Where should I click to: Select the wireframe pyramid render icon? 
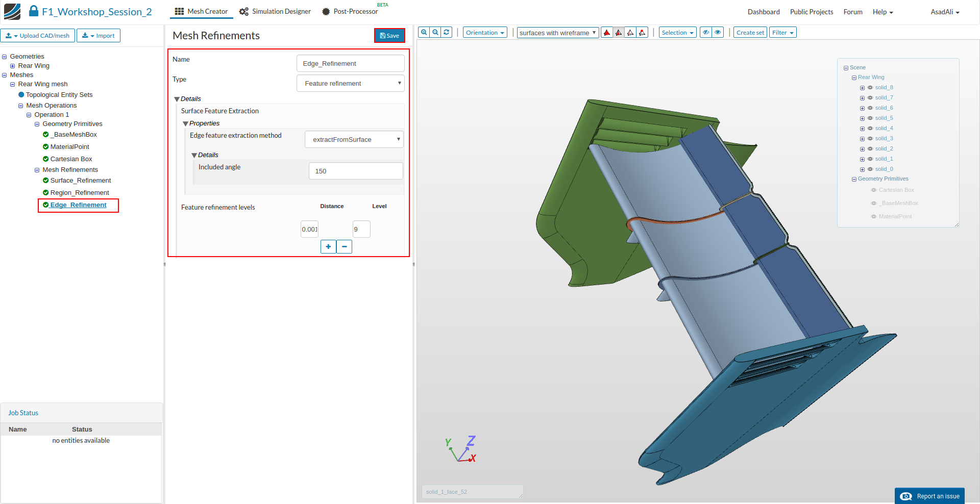click(x=630, y=33)
